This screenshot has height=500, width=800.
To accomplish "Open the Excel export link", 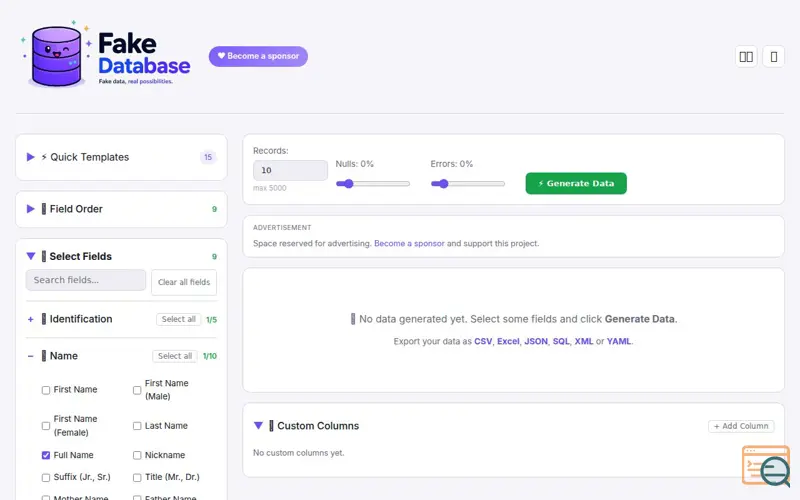I will tap(508, 341).
